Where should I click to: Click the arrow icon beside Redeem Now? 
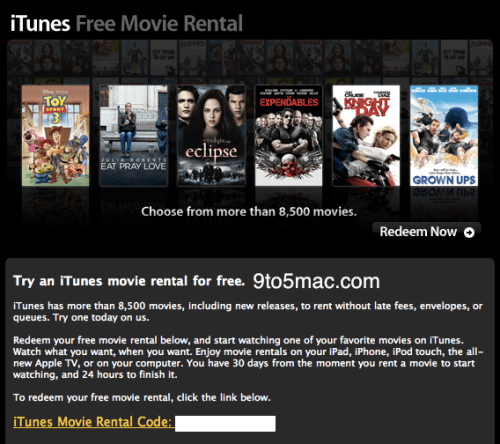tap(469, 232)
